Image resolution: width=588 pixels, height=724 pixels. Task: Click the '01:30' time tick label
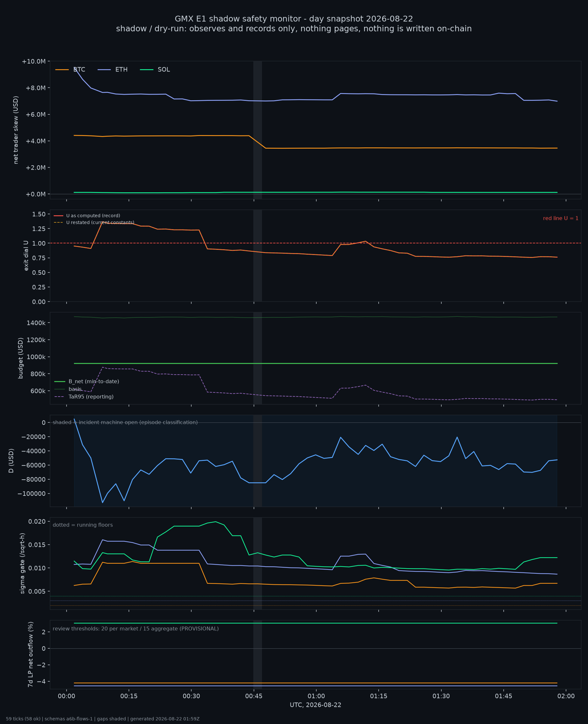(x=441, y=697)
